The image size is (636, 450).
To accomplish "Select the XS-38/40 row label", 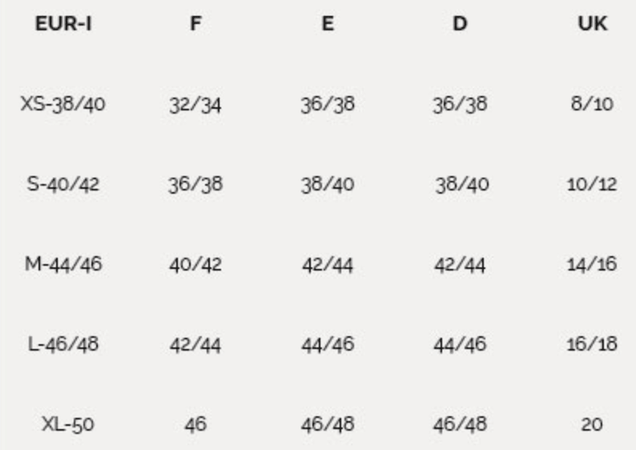I will click(63, 104).
